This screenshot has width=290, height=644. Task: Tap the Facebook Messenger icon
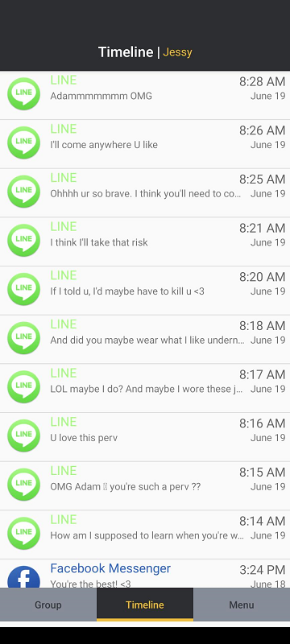click(x=24, y=577)
